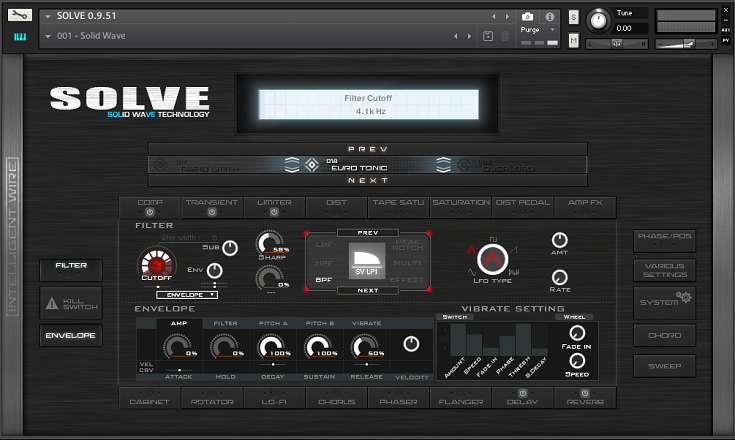This screenshot has width=735, height=440.
Task: Open the SYSTEM settings button
Action: point(665,303)
